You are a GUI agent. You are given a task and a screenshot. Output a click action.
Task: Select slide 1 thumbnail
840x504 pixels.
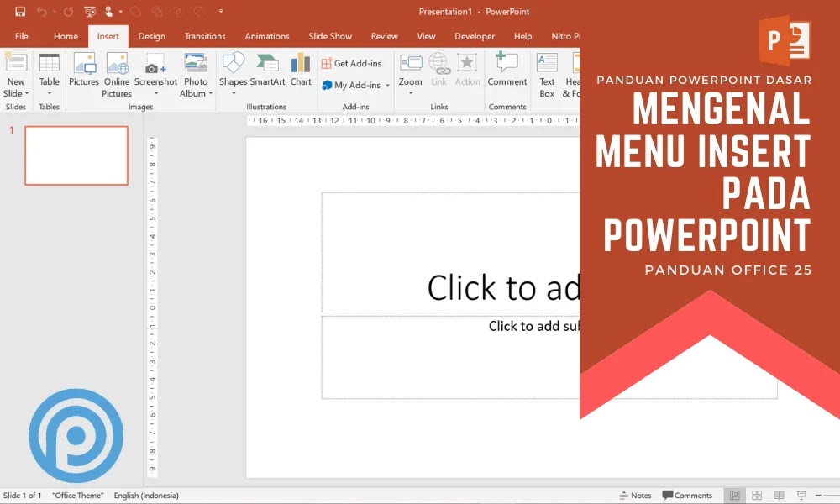click(76, 155)
